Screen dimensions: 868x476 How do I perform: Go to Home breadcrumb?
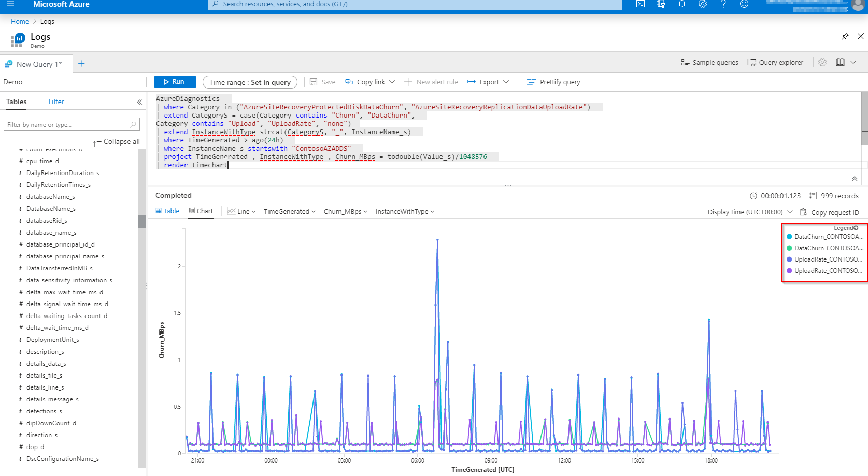coord(20,21)
